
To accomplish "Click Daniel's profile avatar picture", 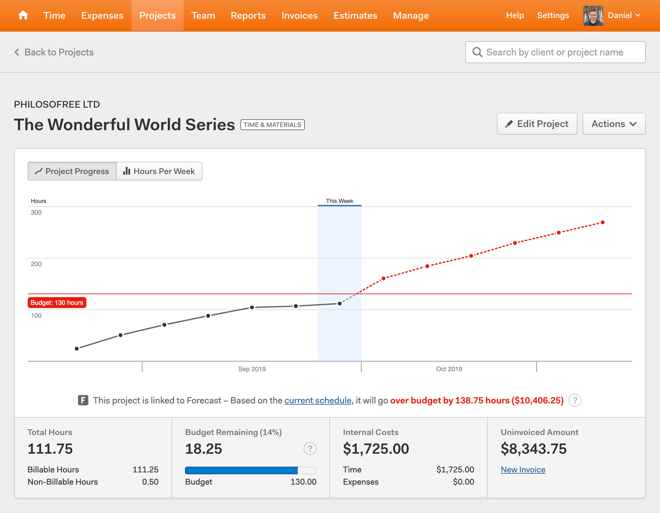I will click(x=593, y=15).
